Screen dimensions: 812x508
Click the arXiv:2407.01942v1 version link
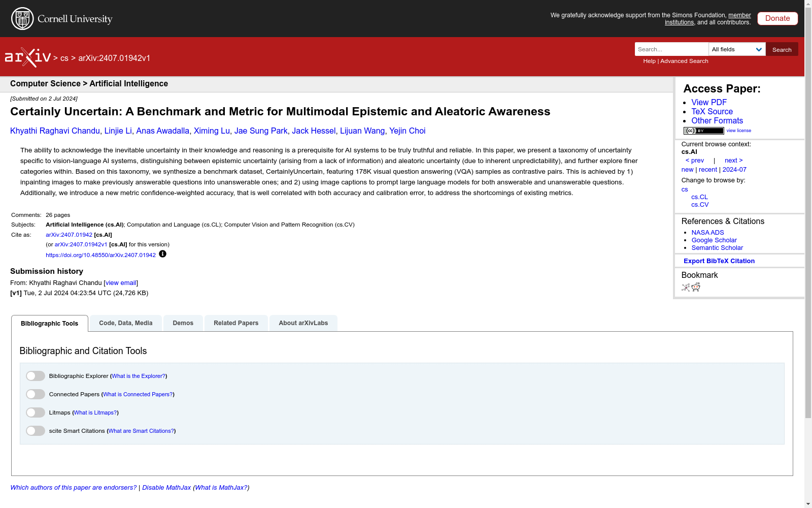[x=81, y=244]
